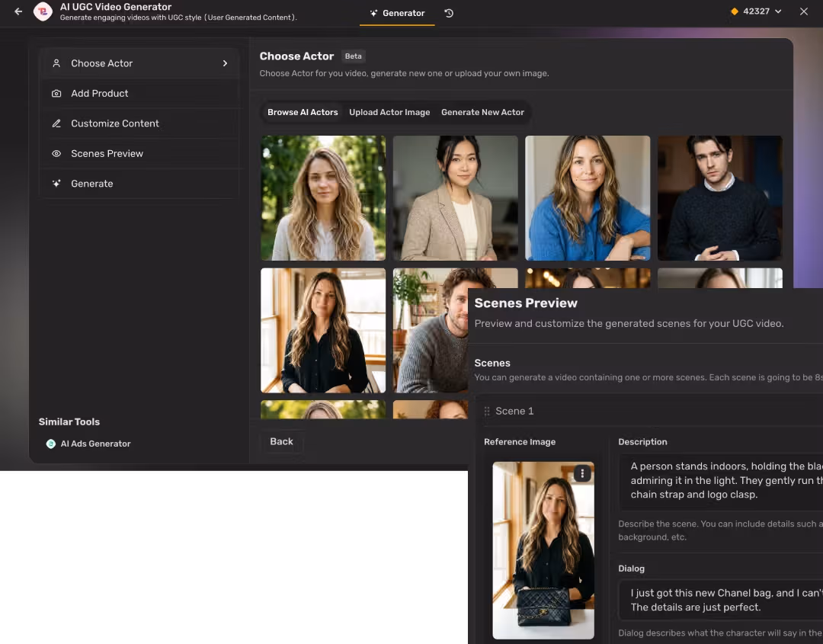Expand the Choose Actor step chevron
This screenshot has height=644, width=823.
pyautogui.click(x=225, y=63)
